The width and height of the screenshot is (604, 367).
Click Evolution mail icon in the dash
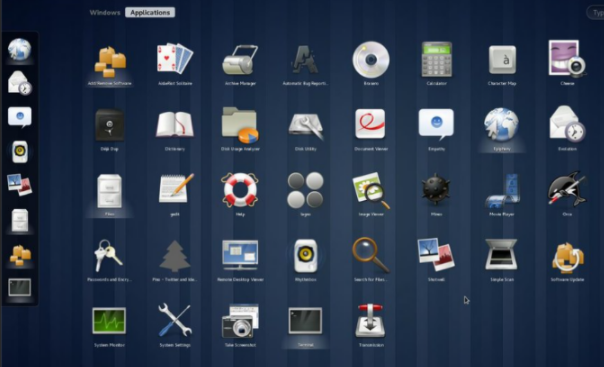[20, 82]
